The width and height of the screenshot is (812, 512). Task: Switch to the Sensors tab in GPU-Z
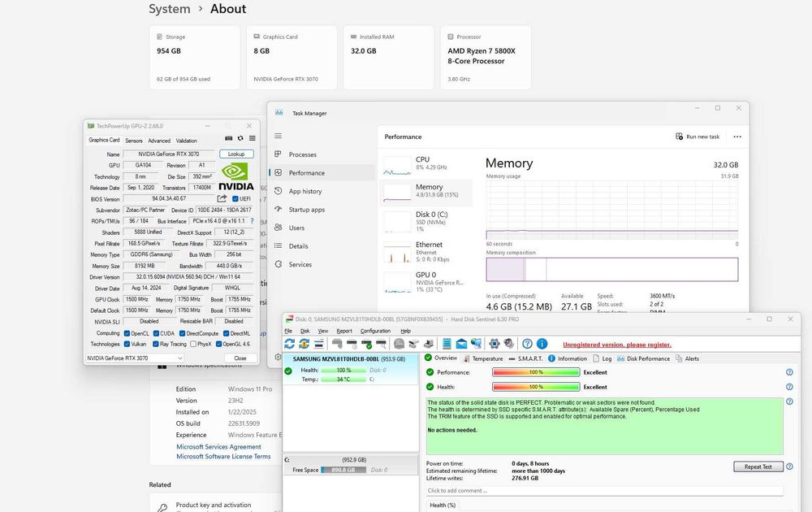pyautogui.click(x=134, y=141)
